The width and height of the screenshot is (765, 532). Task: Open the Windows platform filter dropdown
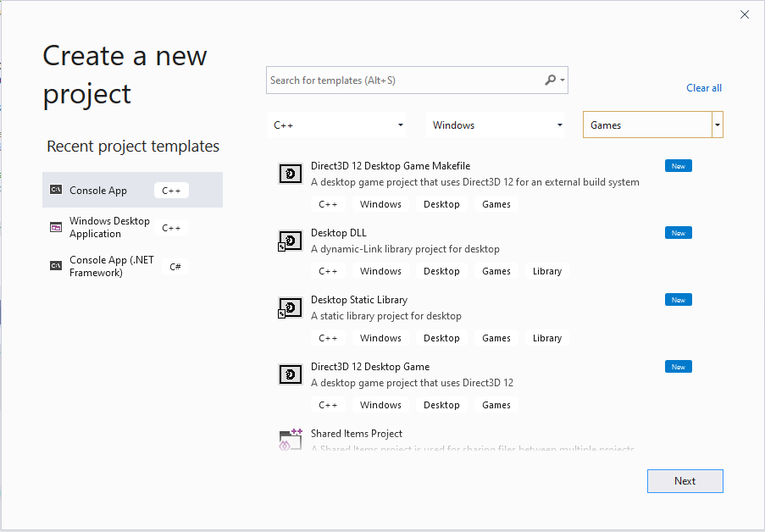pos(496,125)
